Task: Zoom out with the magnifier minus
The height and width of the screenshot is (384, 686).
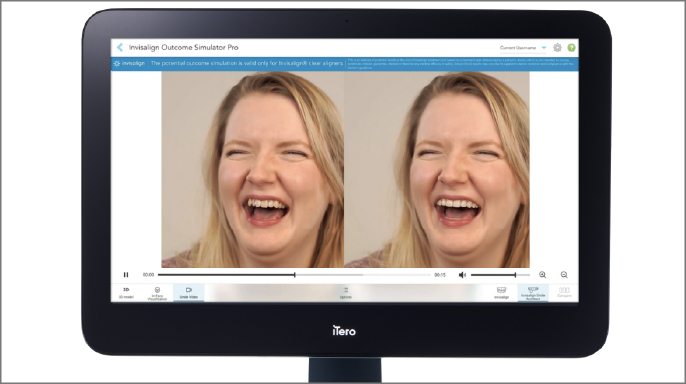Action: coord(564,275)
